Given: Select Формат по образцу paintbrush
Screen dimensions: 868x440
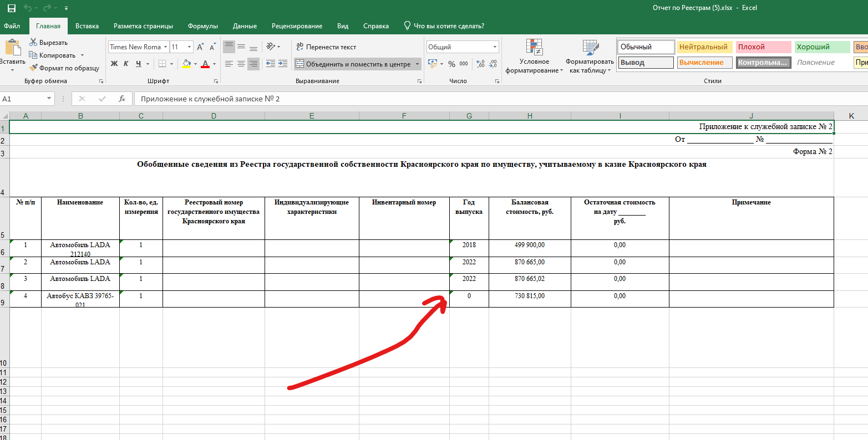Looking at the screenshot, I should 64,68.
